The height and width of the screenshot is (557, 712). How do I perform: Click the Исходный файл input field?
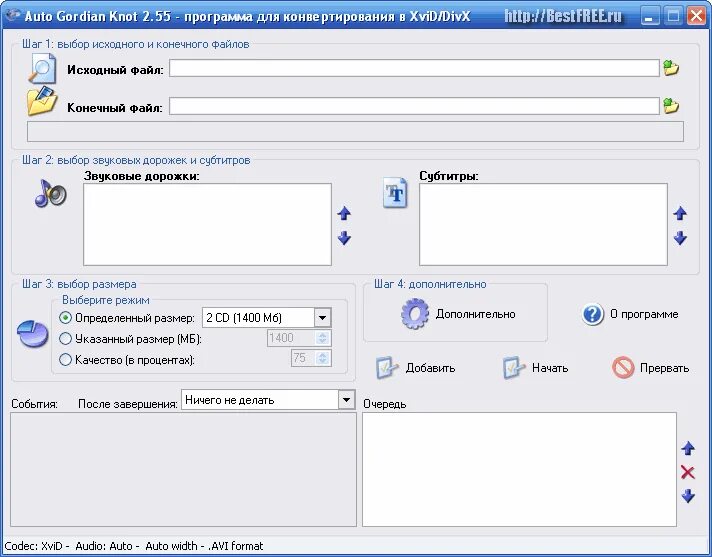[x=414, y=68]
